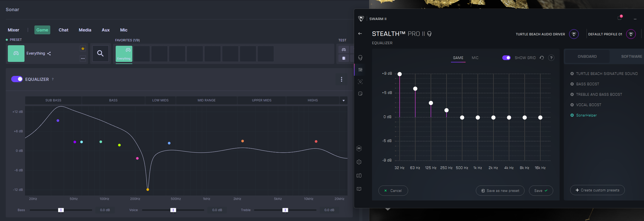
Task: Open the rounded square icon in Swarm sidebar
Action: pos(360,94)
